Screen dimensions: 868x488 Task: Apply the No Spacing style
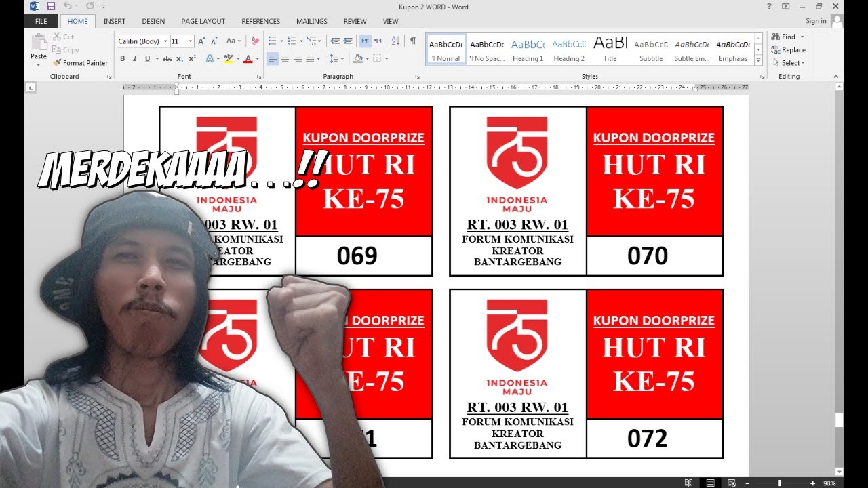(x=487, y=49)
